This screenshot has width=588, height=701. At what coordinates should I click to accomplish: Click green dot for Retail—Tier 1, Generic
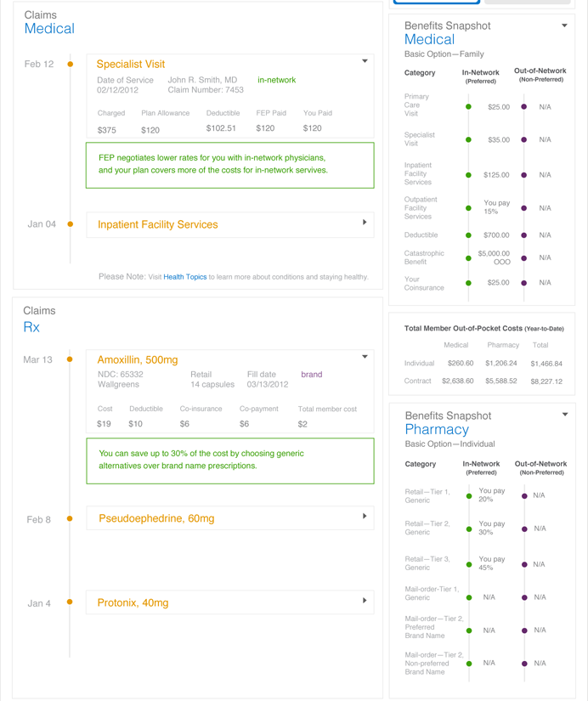coord(469,495)
